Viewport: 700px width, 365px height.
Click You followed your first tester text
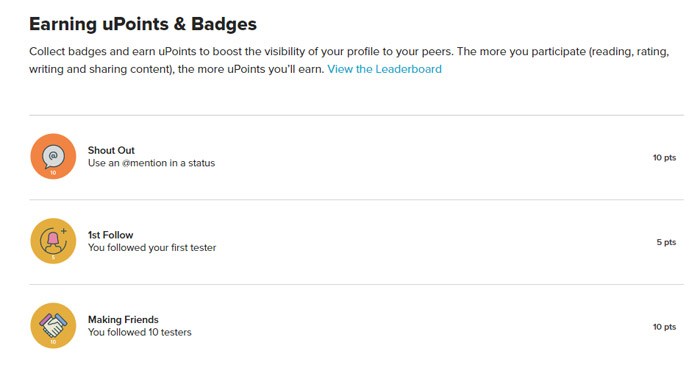coord(152,248)
